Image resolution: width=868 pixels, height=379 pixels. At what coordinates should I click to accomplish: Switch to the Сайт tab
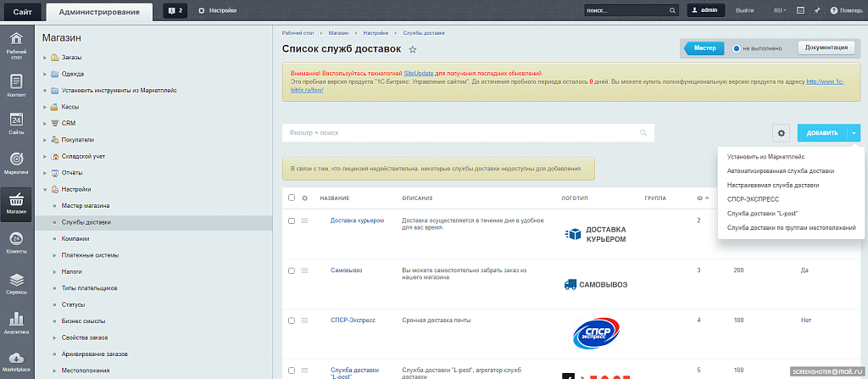pos(22,10)
